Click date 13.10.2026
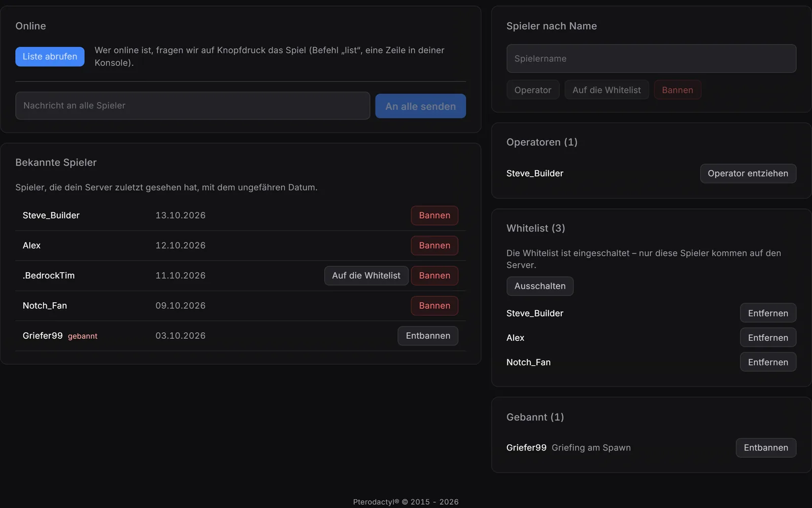 point(181,215)
